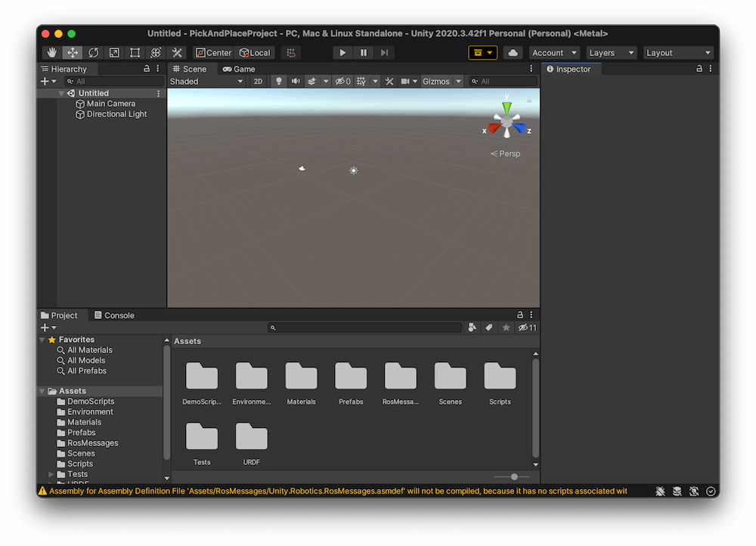Click the green Y axis gizmo cone

pos(507,107)
